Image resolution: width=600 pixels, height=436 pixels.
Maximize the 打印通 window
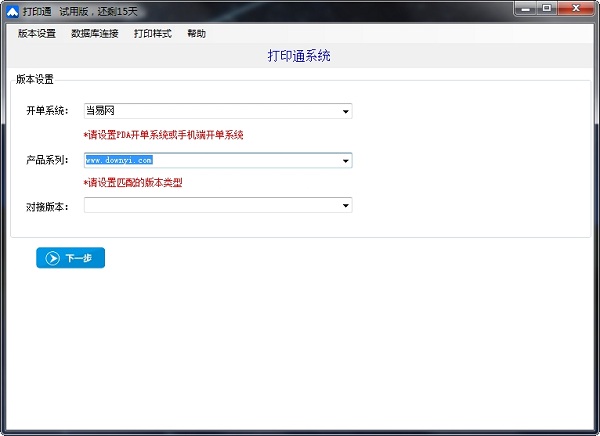tap(547, 8)
